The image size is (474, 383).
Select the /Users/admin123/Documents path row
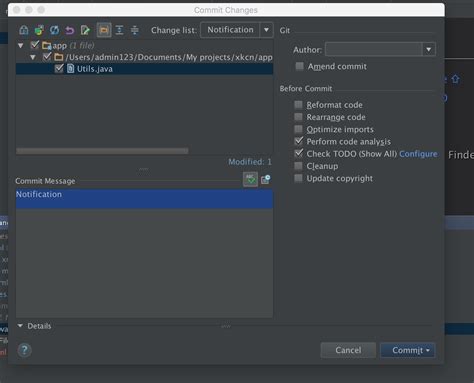tap(144, 57)
